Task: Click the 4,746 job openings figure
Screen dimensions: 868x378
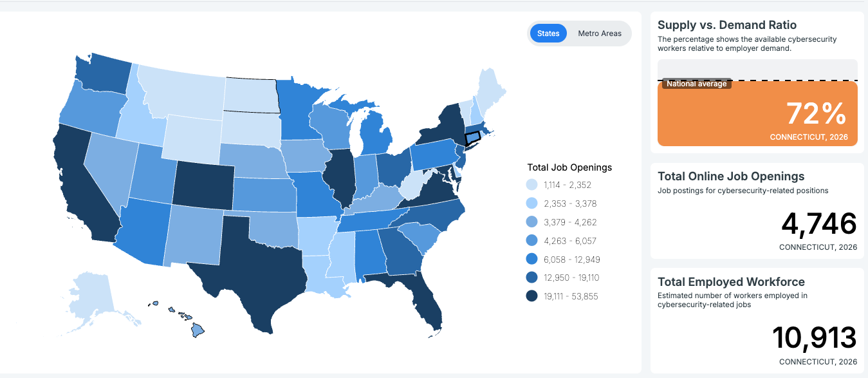Action: click(818, 224)
